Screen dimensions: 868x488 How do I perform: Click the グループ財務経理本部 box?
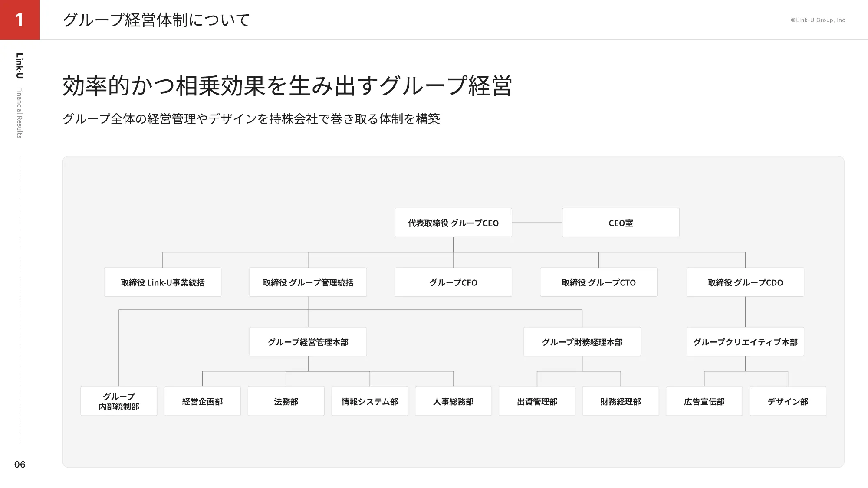(582, 342)
